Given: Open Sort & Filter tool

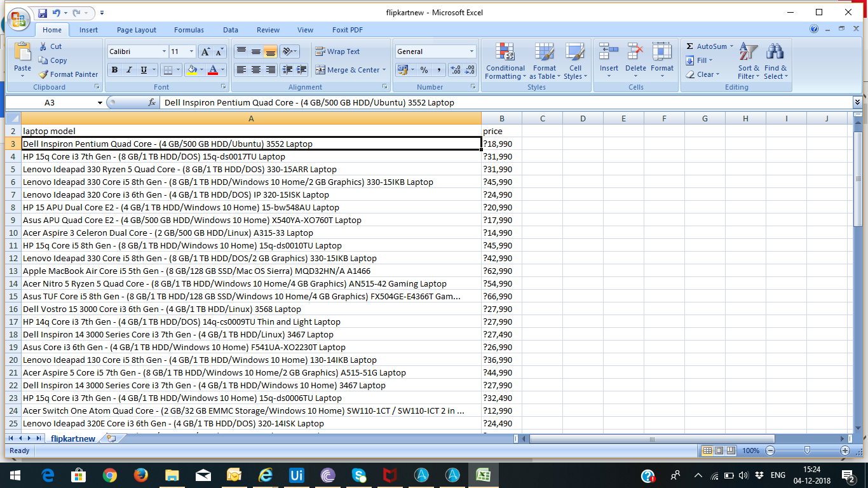Looking at the screenshot, I should click(x=749, y=53).
